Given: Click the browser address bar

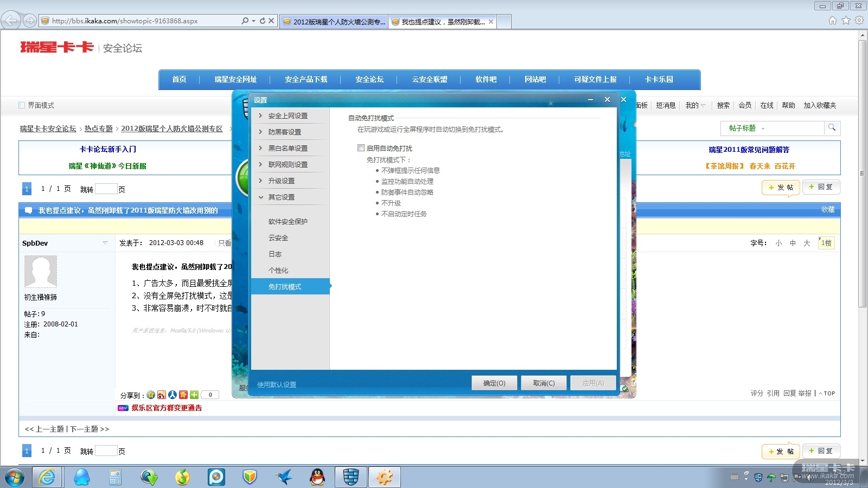Looking at the screenshot, I should [145, 21].
